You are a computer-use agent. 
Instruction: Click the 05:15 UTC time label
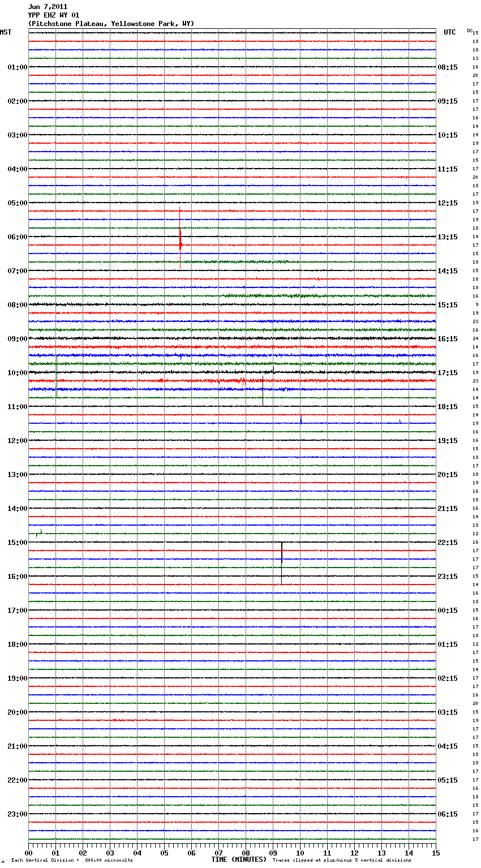[x=448, y=780]
